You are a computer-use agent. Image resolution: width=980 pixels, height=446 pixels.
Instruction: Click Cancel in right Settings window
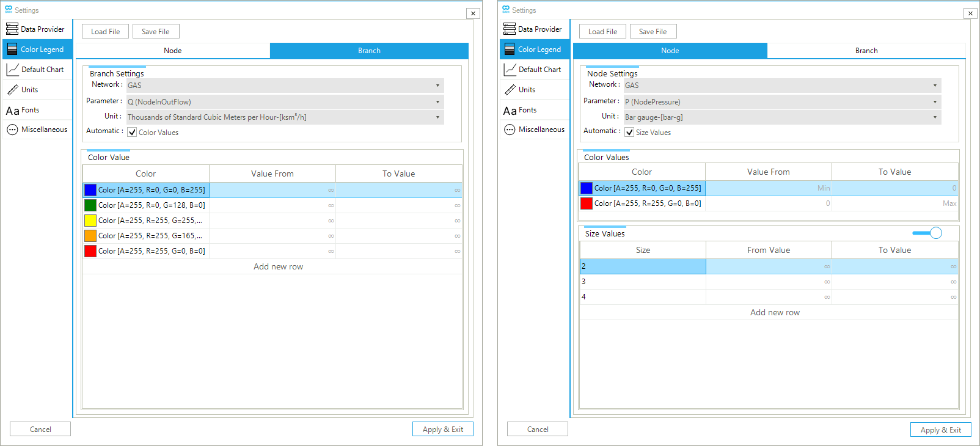click(538, 429)
